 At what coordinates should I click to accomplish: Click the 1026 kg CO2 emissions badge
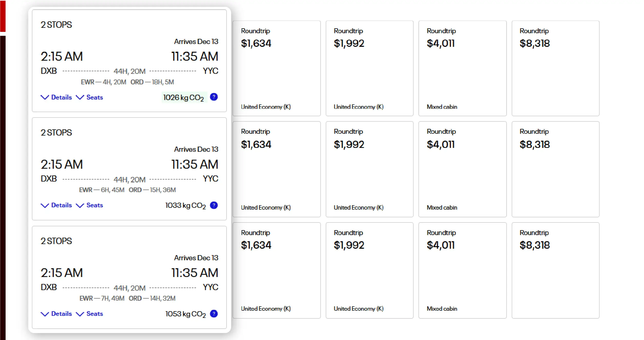(183, 97)
